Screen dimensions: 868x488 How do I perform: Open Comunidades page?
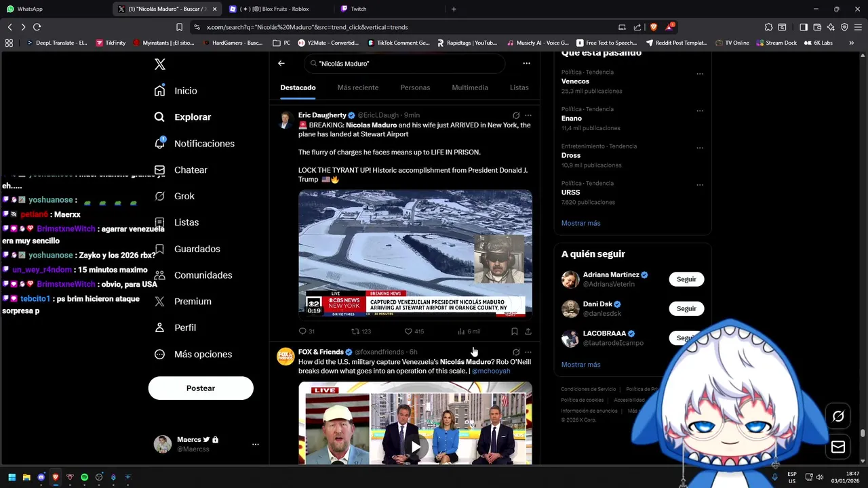pos(193,275)
